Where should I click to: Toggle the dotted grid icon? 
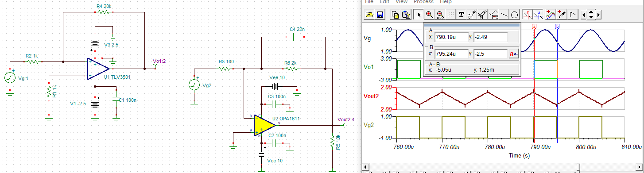[450, 15]
